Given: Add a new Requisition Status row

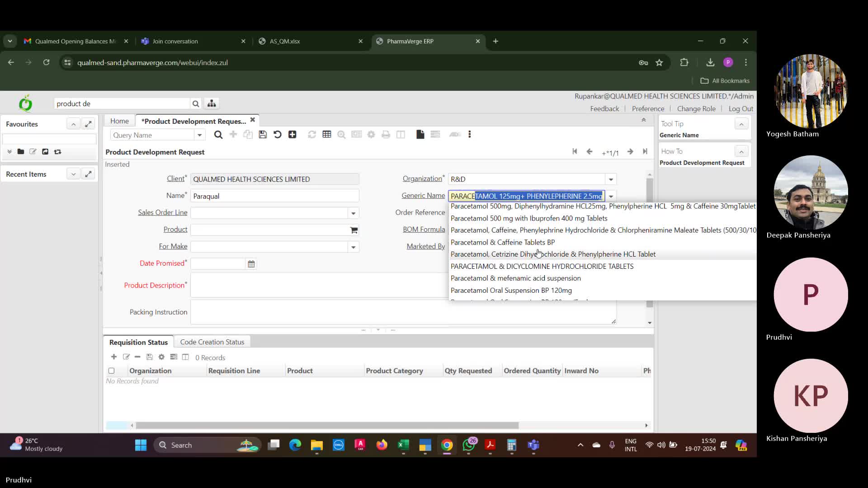Looking at the screenshot, I should [x=114, y=357].
